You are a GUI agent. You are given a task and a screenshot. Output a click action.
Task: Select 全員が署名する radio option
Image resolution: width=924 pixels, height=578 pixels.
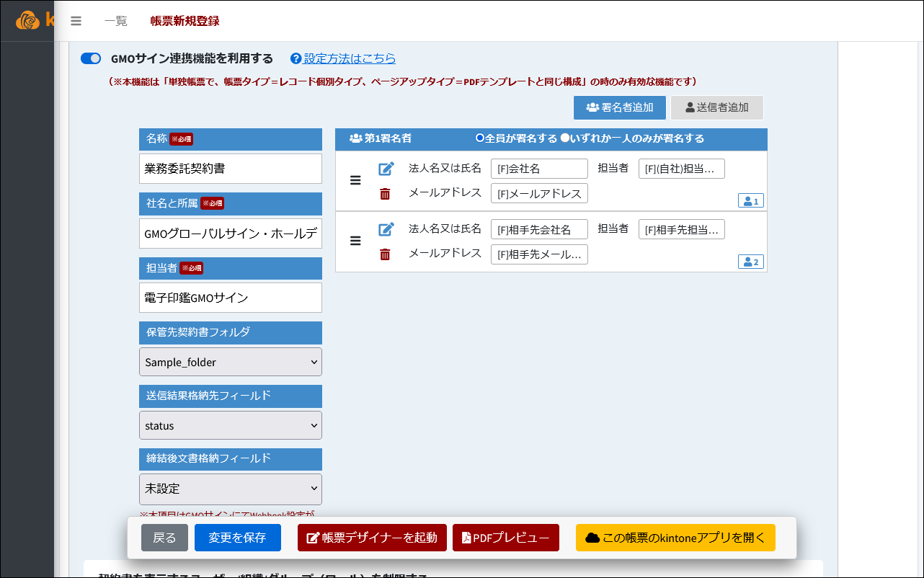(480, 138)
